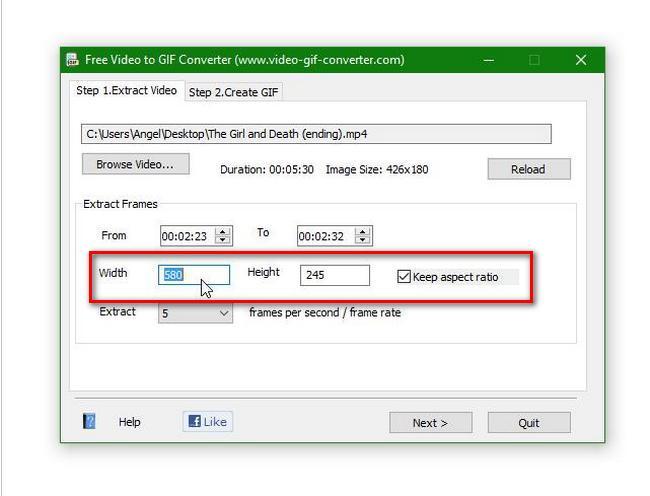Click the Height input field
The width and height of the screenshot is (650, 496).
pyautogui.click(x=335, y=275)
